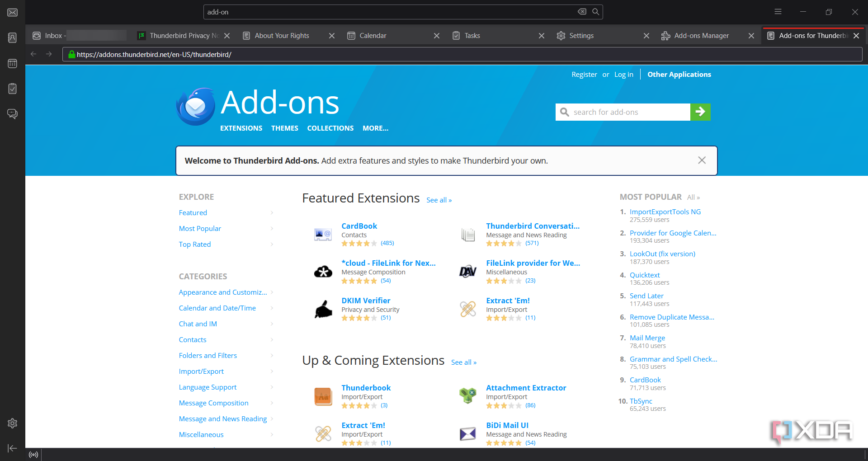Image resolution: width=868 pixels, height=461 pixels.
Task: Click the URL address bar
Action: tap(462, 55)
